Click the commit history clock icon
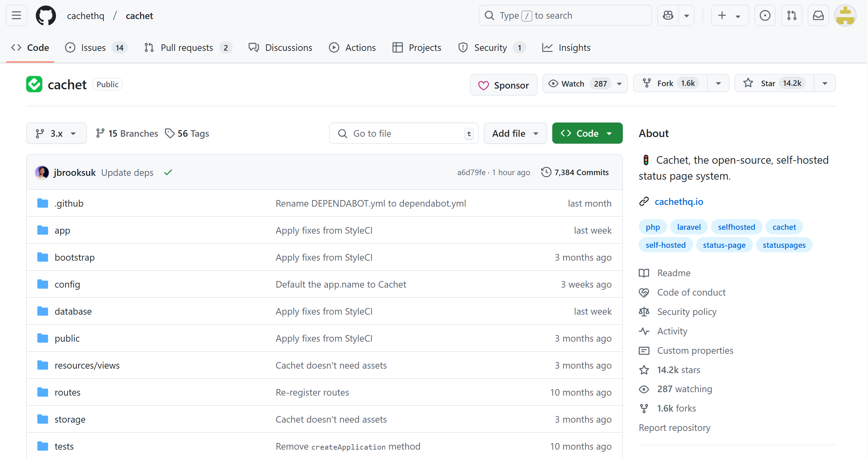 [546, 172]
